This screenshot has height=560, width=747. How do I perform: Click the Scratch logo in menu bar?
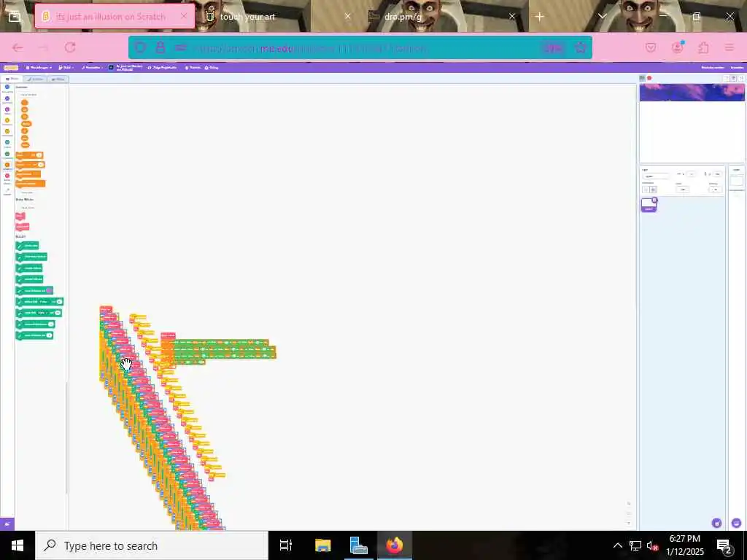click(x=10, y=68)
